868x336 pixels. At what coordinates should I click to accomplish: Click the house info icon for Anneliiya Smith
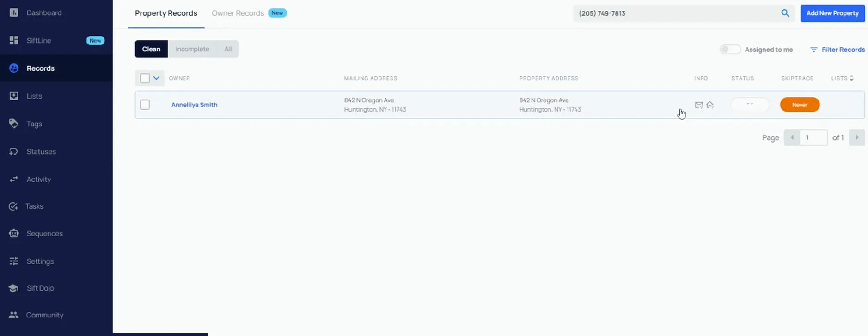tap(710, 105)
